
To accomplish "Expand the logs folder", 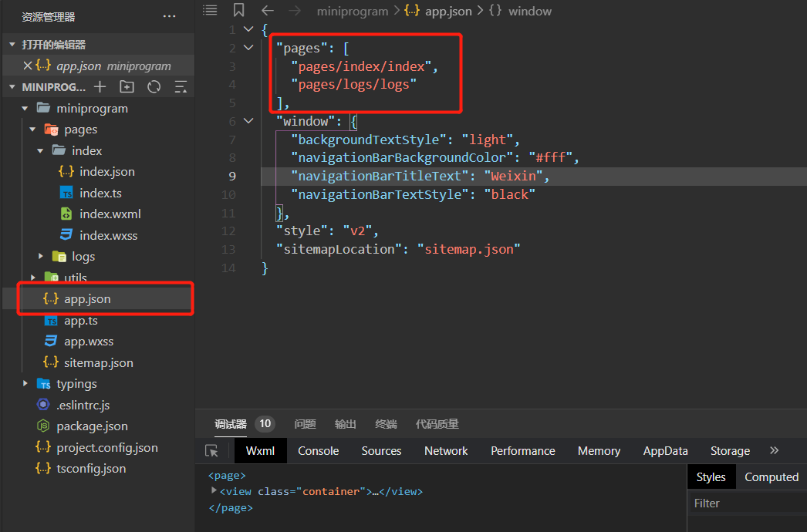I will click(x=40, y=256).
